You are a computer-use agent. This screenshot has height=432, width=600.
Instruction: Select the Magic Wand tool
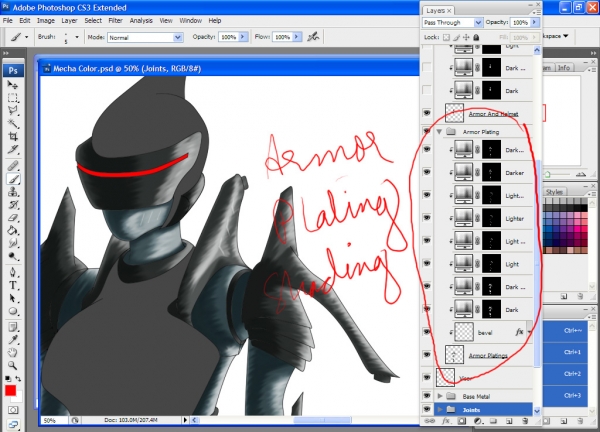pos(13,123)
